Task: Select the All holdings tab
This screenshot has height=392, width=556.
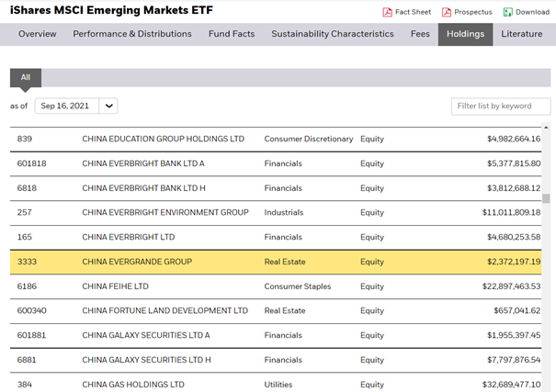Action: point(26,77)
